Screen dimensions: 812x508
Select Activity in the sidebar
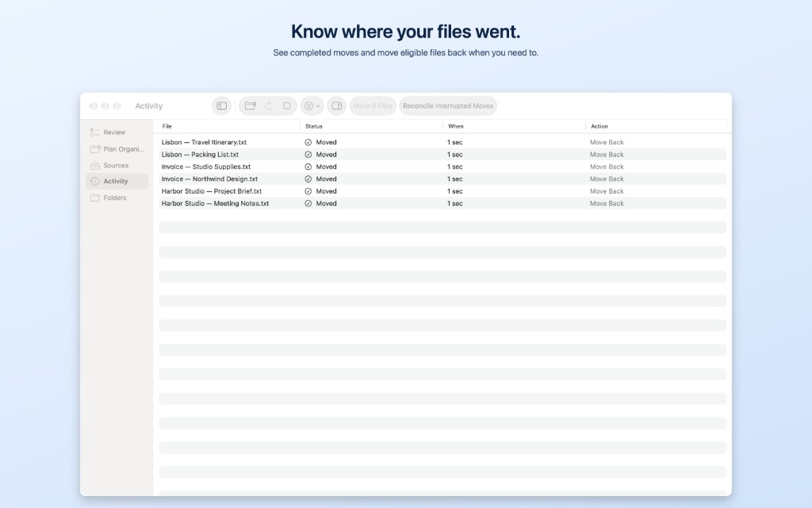(117, 181)
